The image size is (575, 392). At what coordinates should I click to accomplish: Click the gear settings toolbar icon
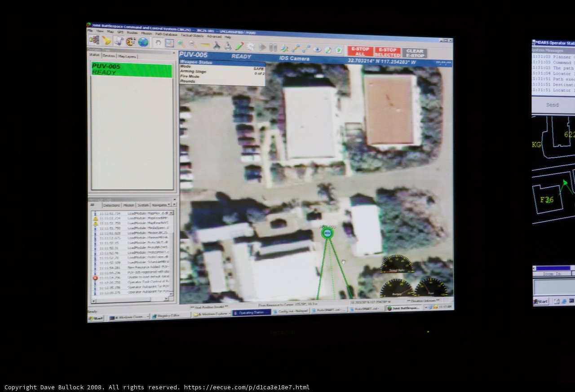pos(251,46)
